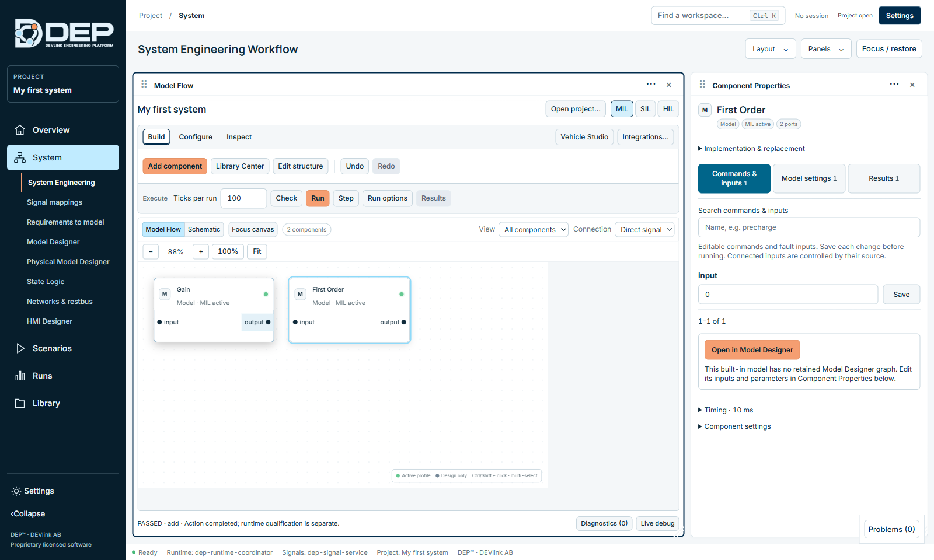Open Component Properties more-options menu

894,85
